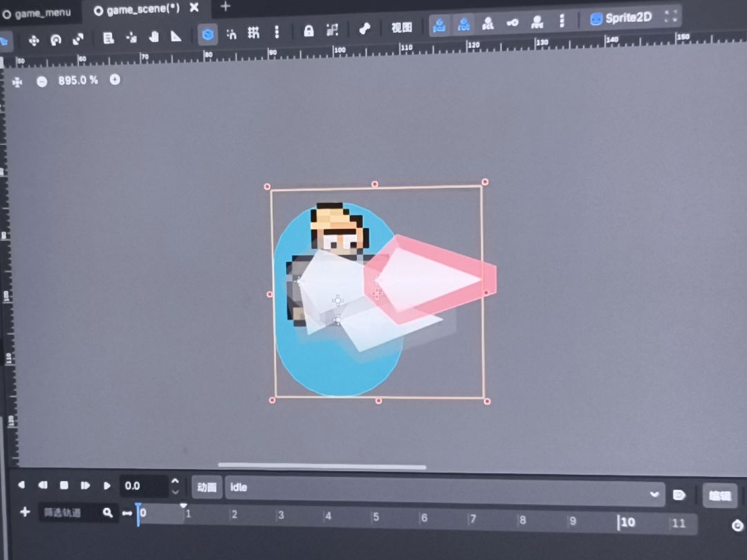747x560 pixels.
Task: Select the Pan hand tool
Action: 154,37
